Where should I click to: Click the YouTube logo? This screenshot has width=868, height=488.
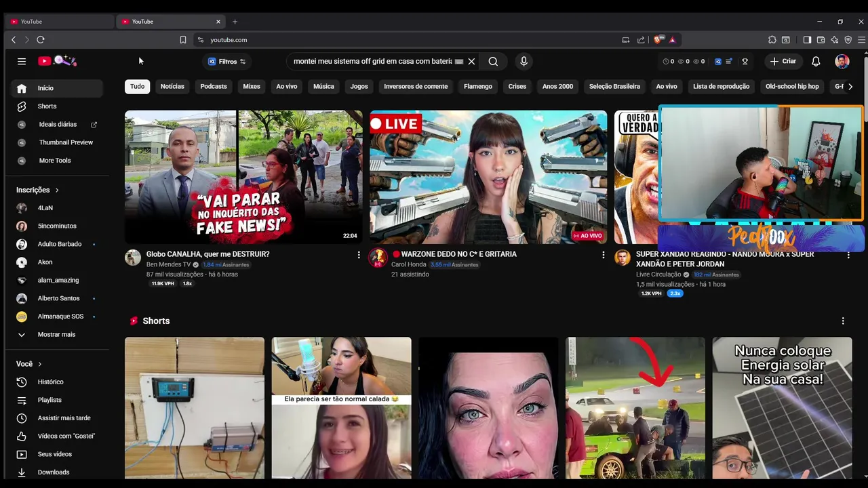pyautogui.click(x=57, y=61)
